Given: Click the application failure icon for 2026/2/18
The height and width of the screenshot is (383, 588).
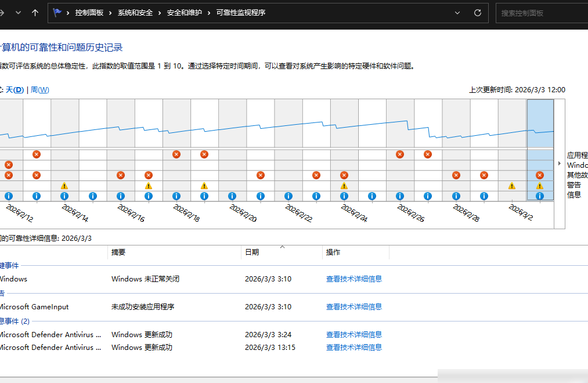Looking at the screenshot, I should pyautogui.click(x=176, y=154).
